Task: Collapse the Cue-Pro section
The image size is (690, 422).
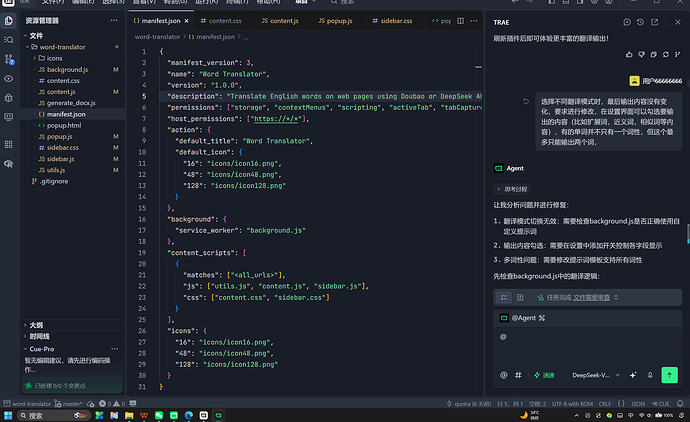Action: (x=41, y=349)
